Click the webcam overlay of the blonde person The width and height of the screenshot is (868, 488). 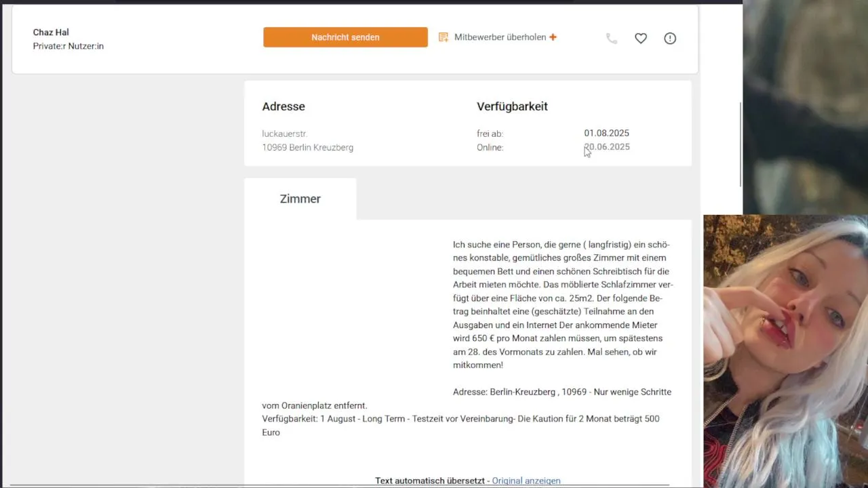[x=785, y=351]
